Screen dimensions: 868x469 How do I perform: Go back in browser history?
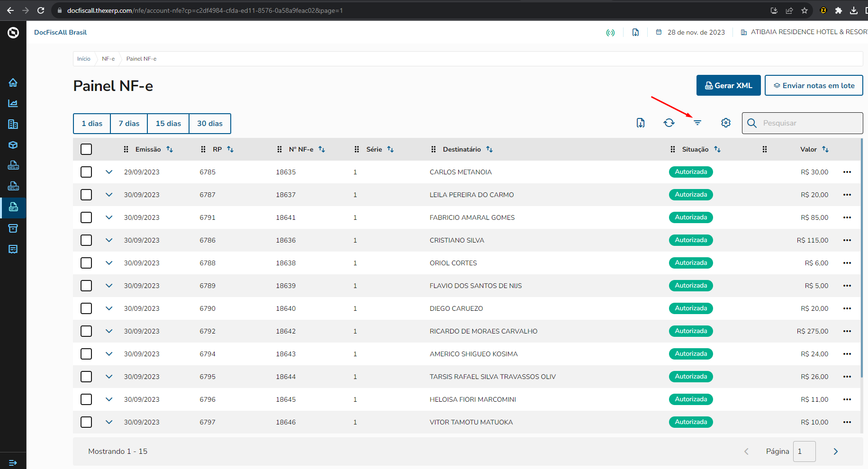[10, 10]
